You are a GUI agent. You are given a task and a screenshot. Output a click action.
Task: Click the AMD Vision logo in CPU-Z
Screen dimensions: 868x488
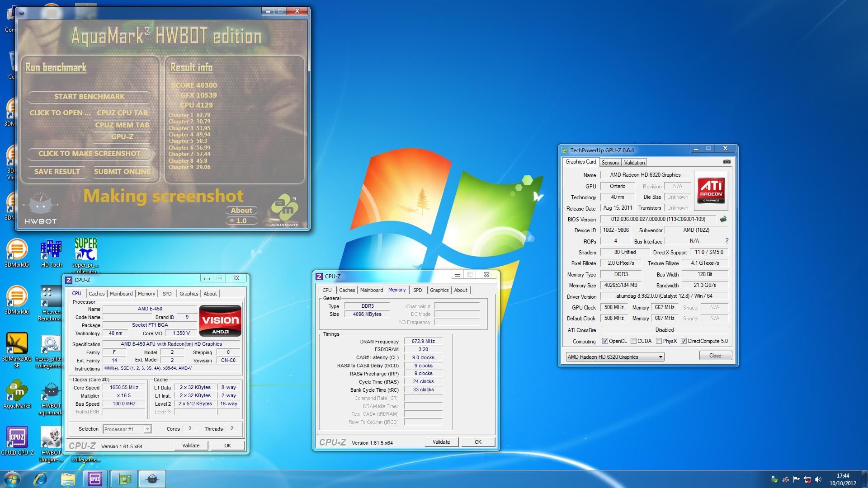click(x=220, y=320)
